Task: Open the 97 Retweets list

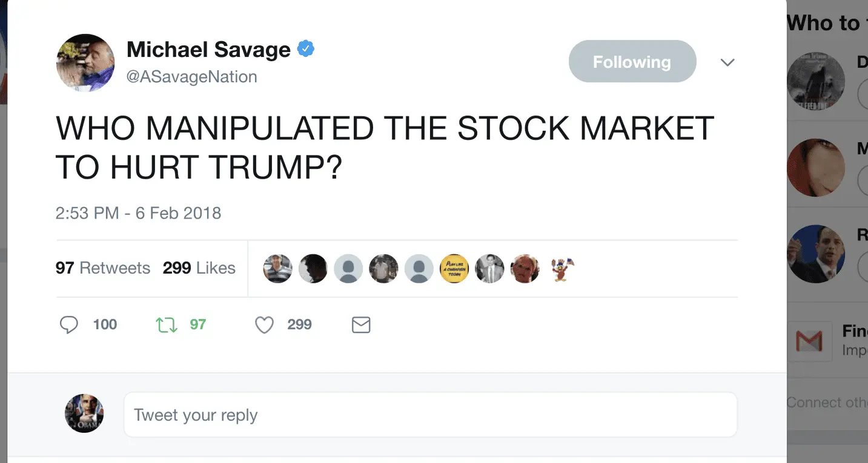Action: point(103,268)
